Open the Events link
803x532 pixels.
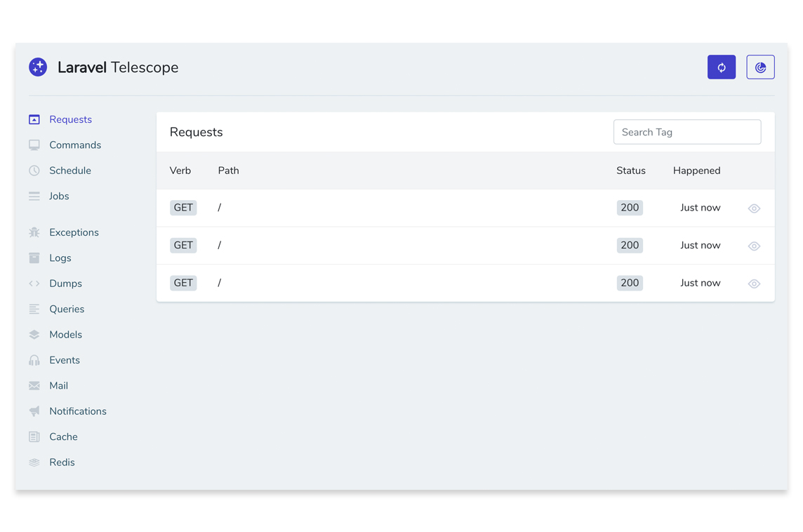(65, 361)
